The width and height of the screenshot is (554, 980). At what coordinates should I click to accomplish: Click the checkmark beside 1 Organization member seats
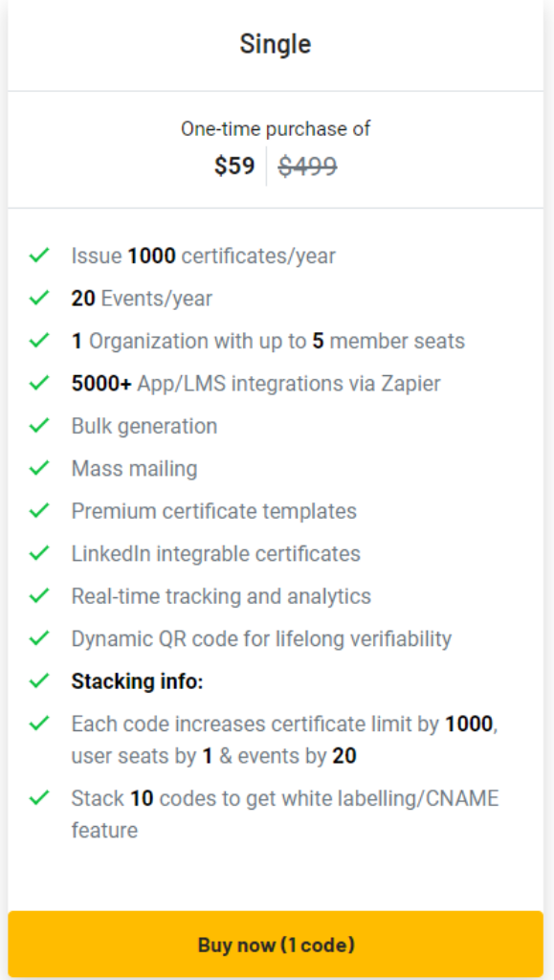click(38, 340)
